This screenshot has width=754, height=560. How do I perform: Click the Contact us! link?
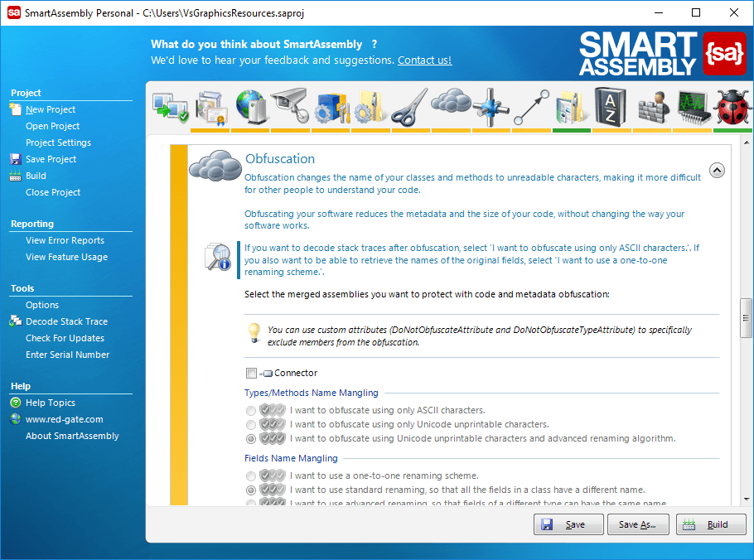click(x=424, y=60)
